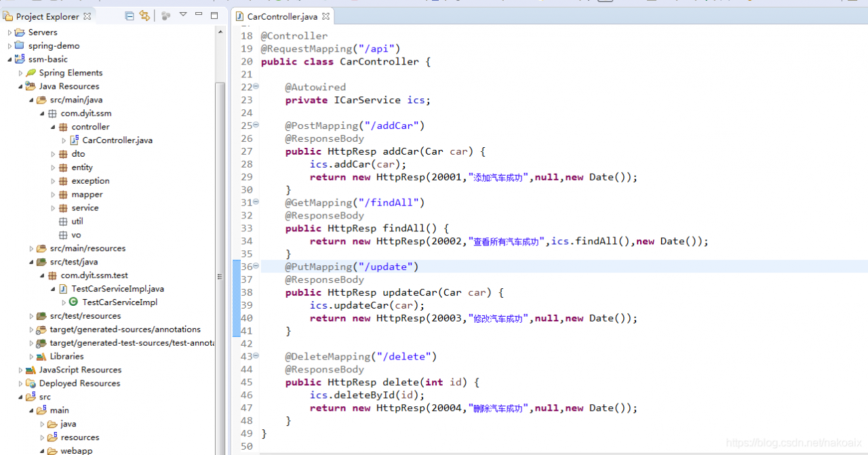
Task: Select the java folder under main
Action: (x=68, y=424)
